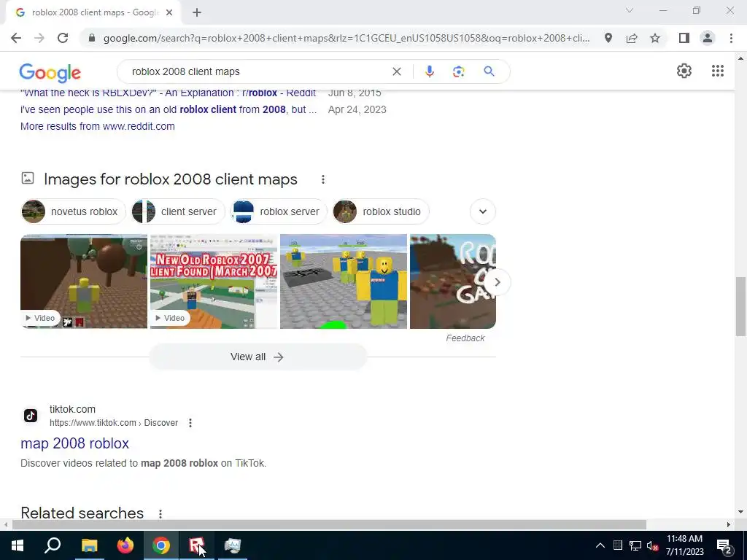Open Chrome three-dot menu
The image size is (747, 560).
[x=731, y=38]
